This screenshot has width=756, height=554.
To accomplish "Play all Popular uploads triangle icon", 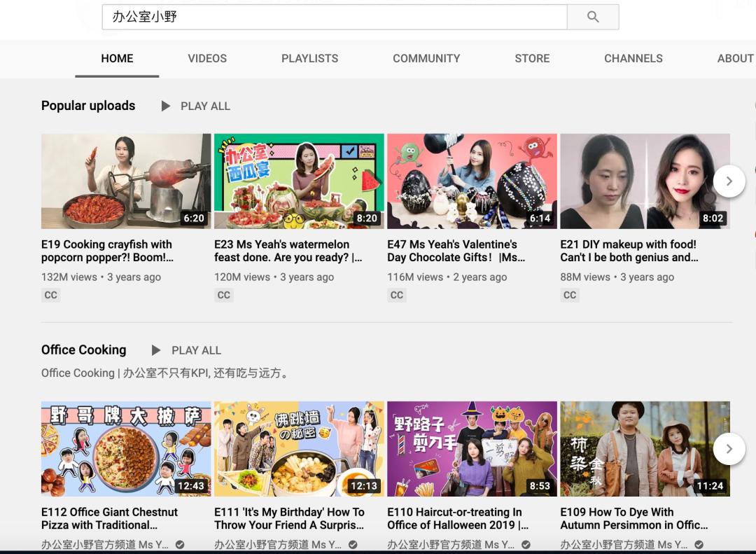I will click(x=165, y=106).
